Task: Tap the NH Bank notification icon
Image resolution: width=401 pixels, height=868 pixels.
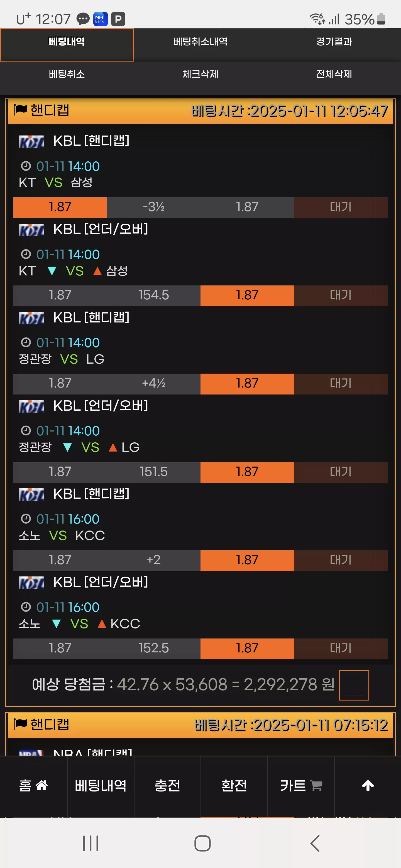Action: tap(100, 19)
